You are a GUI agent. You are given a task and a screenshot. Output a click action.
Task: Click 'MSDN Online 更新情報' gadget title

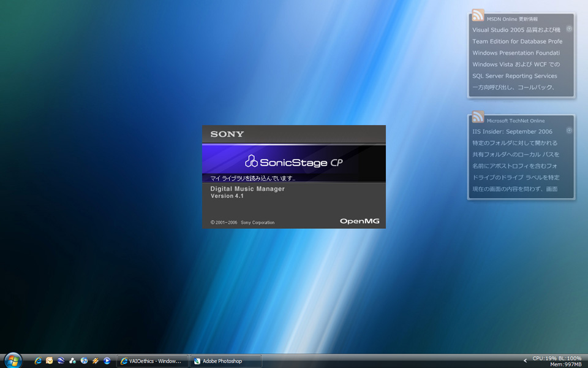tap(512, 19)
